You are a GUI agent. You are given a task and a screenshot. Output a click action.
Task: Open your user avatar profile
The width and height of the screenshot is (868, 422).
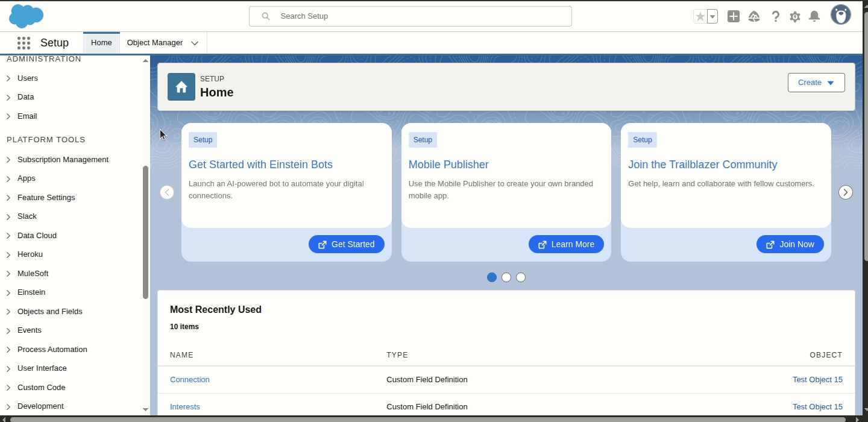pos(841,14)
